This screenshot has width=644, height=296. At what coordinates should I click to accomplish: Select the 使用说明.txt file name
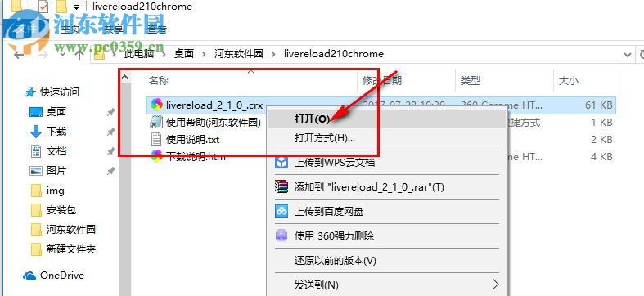pyautogui.click(x=192, y=140)
